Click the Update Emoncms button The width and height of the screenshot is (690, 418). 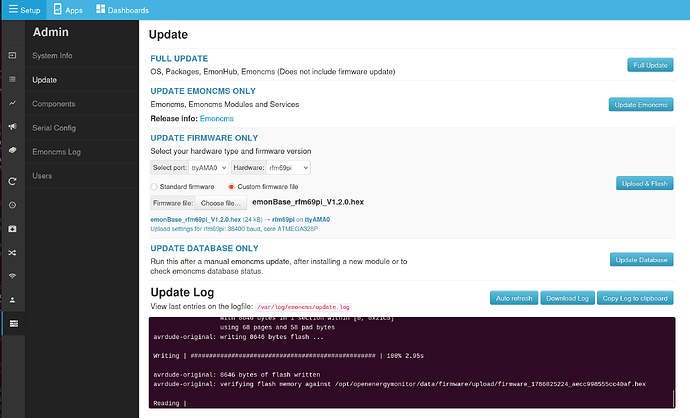(641, 104)
